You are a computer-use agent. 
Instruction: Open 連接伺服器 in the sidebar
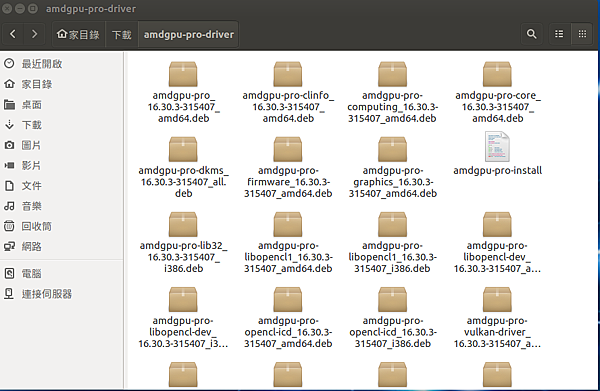tap(61, 294)
